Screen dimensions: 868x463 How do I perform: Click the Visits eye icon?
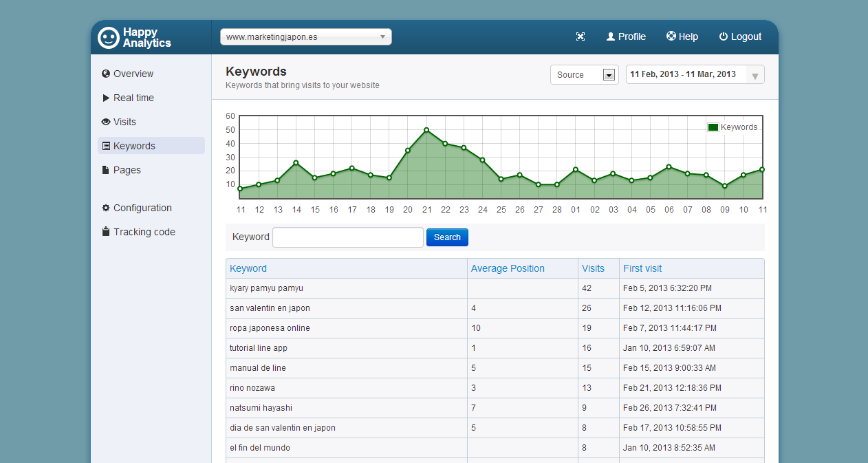coord(106,122)
